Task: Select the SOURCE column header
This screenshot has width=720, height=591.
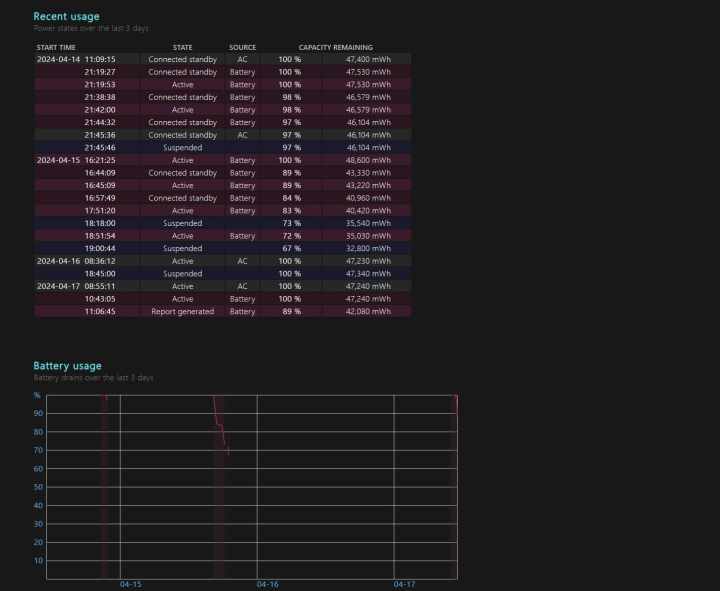Action: 242,47
